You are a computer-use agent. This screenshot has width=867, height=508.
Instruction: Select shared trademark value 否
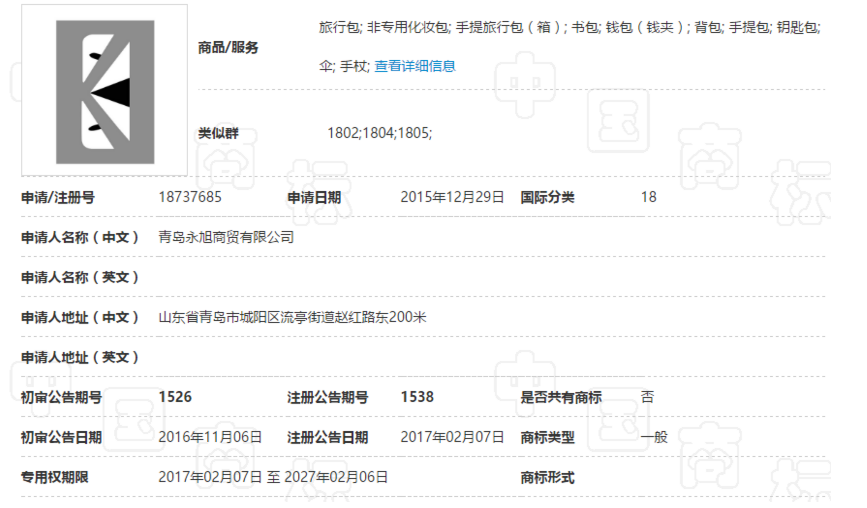click(647, 397)
